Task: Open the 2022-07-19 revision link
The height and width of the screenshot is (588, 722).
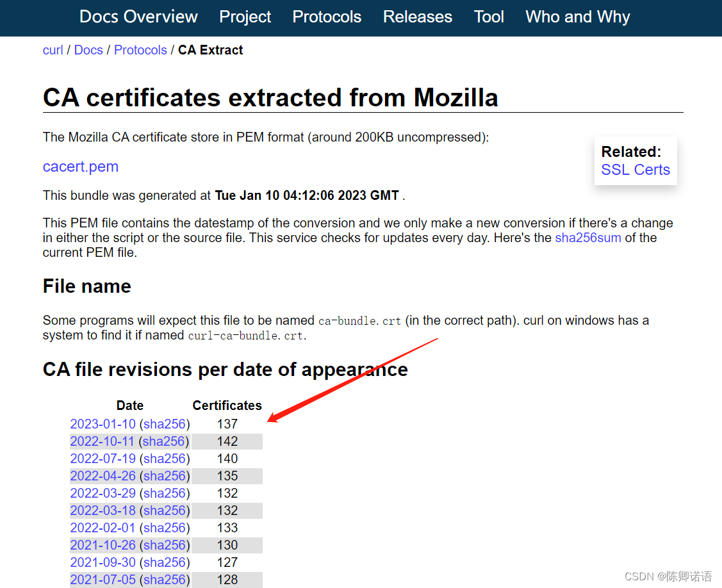Action: click(x=103, y=459)
